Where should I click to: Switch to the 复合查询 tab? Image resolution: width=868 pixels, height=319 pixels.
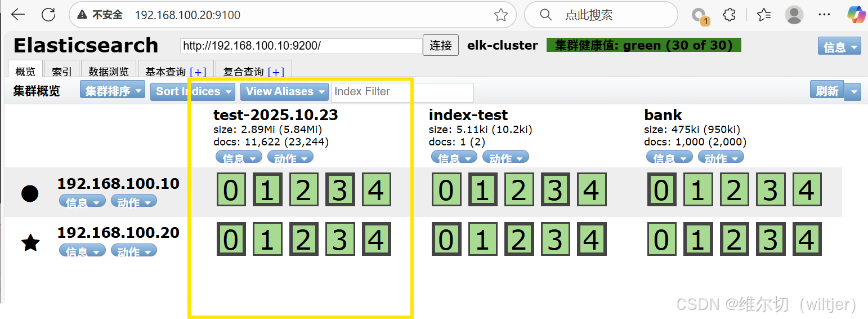[x=243, y=72]
